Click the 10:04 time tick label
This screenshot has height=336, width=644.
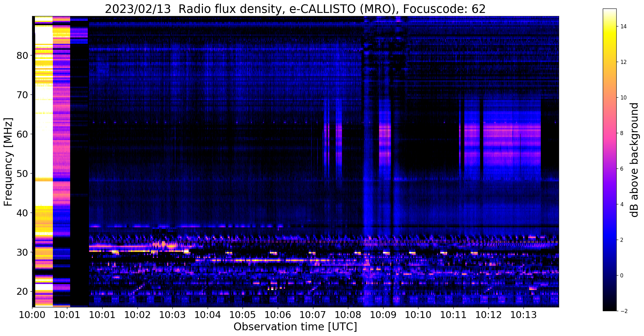tap(207, 315)
